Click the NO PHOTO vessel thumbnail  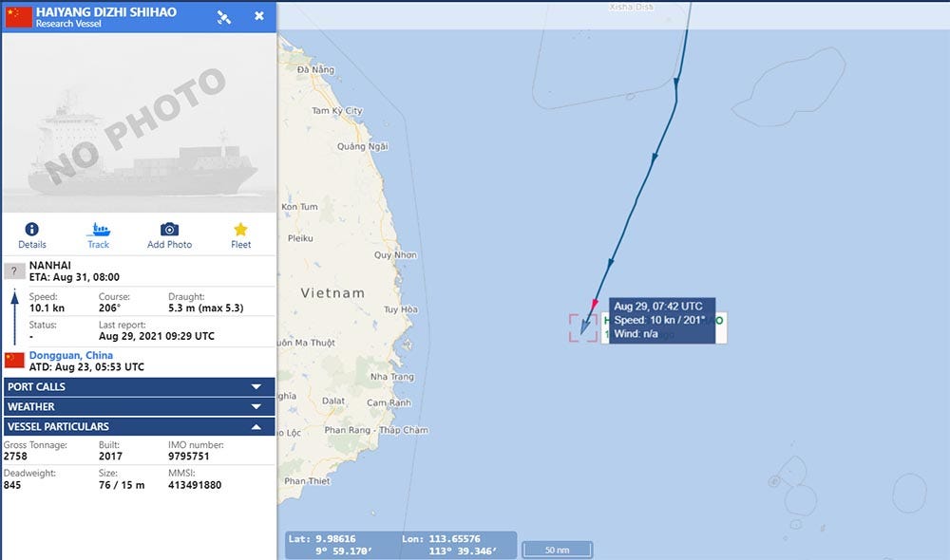[140, 122]
